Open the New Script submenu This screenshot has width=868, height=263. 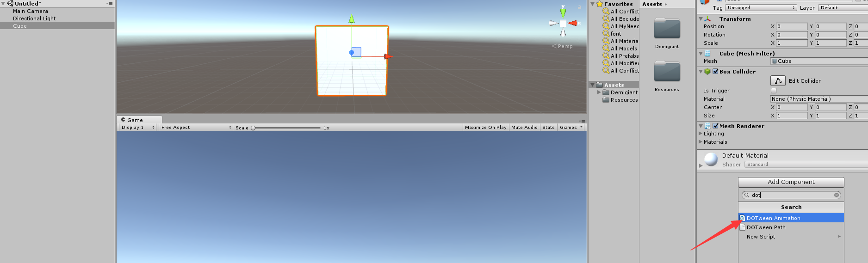[791, 237]
